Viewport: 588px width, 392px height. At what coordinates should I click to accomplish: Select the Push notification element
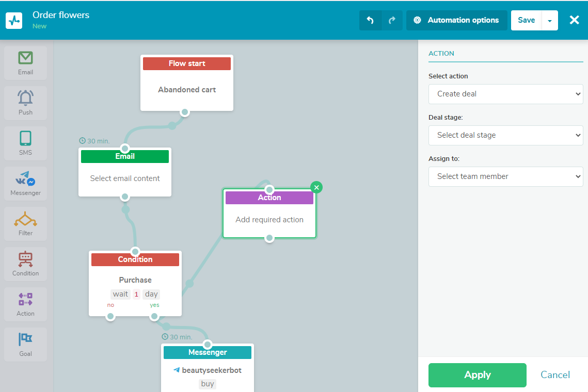pyautogui.click(x=25, y=103)
